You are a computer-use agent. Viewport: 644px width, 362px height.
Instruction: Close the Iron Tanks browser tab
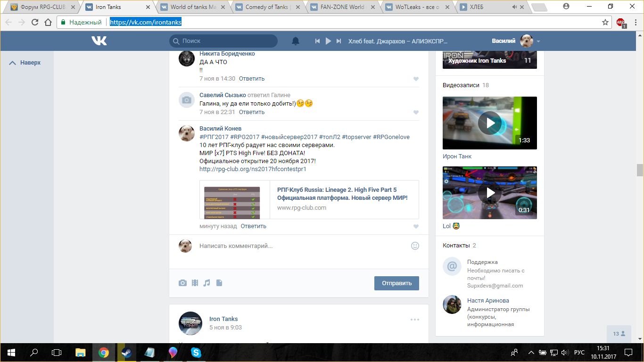coord(148,7)
